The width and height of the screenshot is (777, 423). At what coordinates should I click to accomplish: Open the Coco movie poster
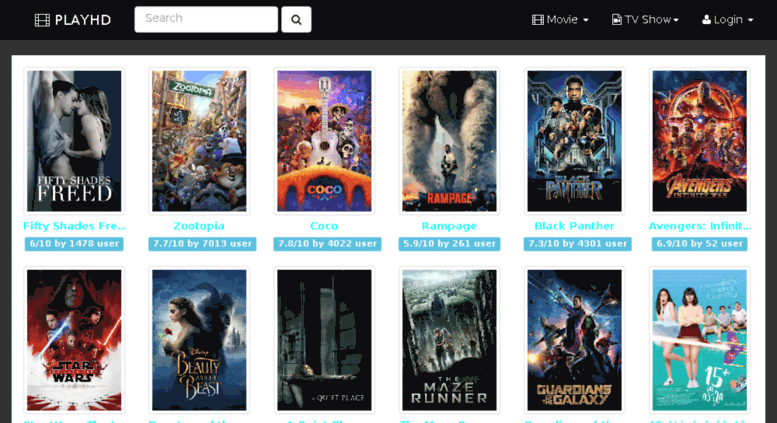[324, 141]
